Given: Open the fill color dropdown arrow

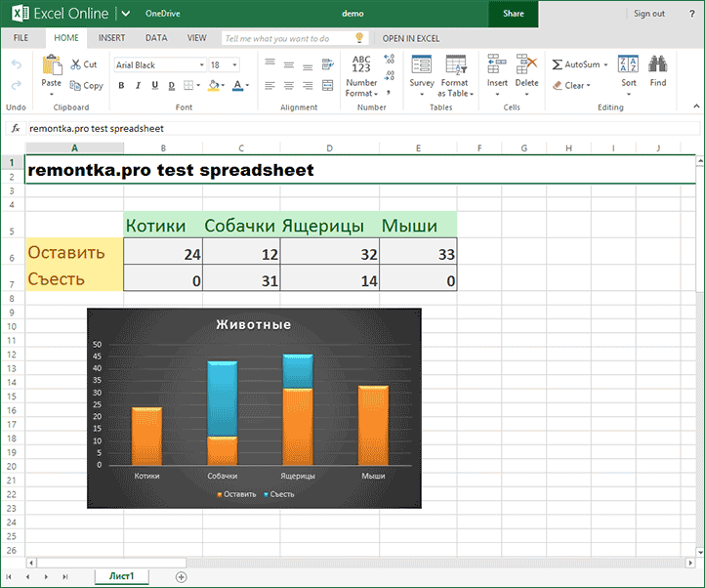Looking at the screenshot, I should click(x=223, y=85).
